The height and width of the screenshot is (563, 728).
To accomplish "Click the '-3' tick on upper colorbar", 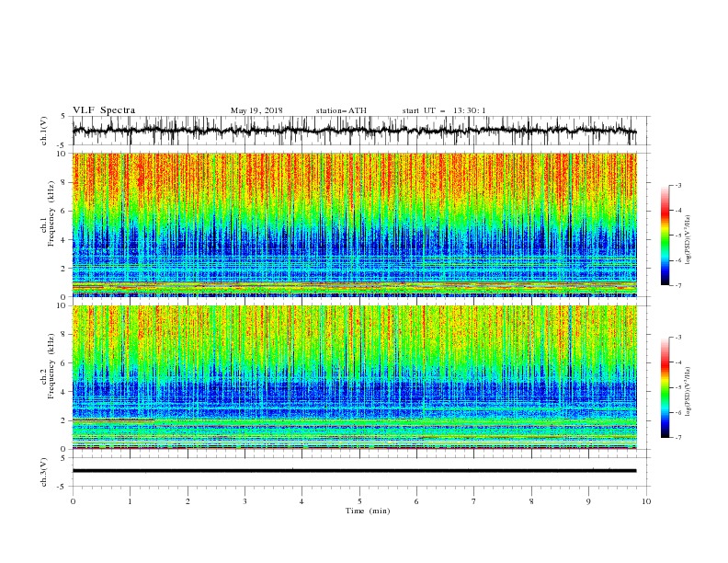I will pyautogui.click(x=678, y=185).
